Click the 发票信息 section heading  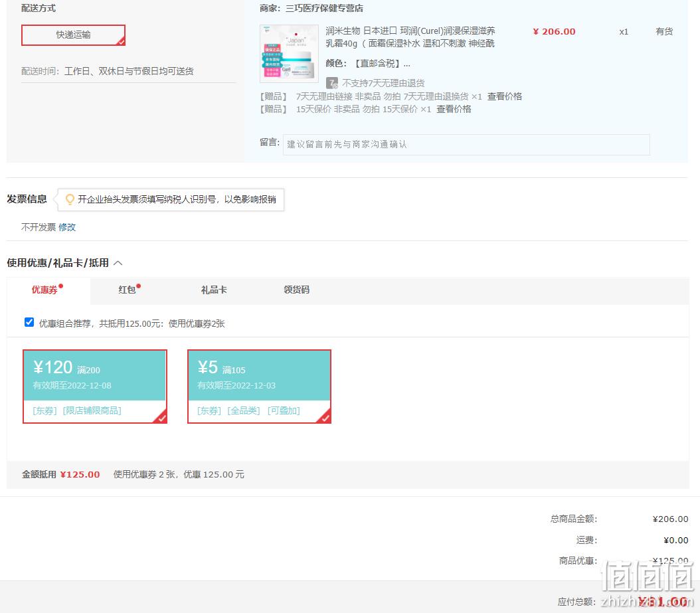(27, 199)
